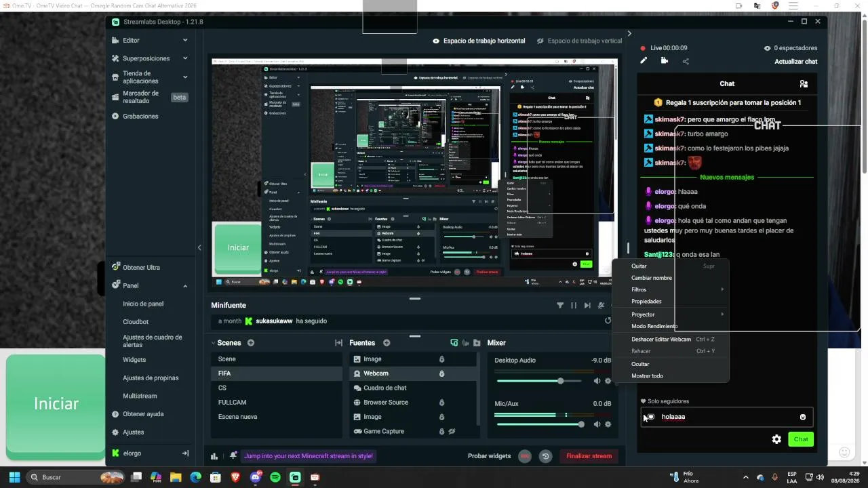Choose Quitar from context menu
The image size is (868, 488).
671,266
